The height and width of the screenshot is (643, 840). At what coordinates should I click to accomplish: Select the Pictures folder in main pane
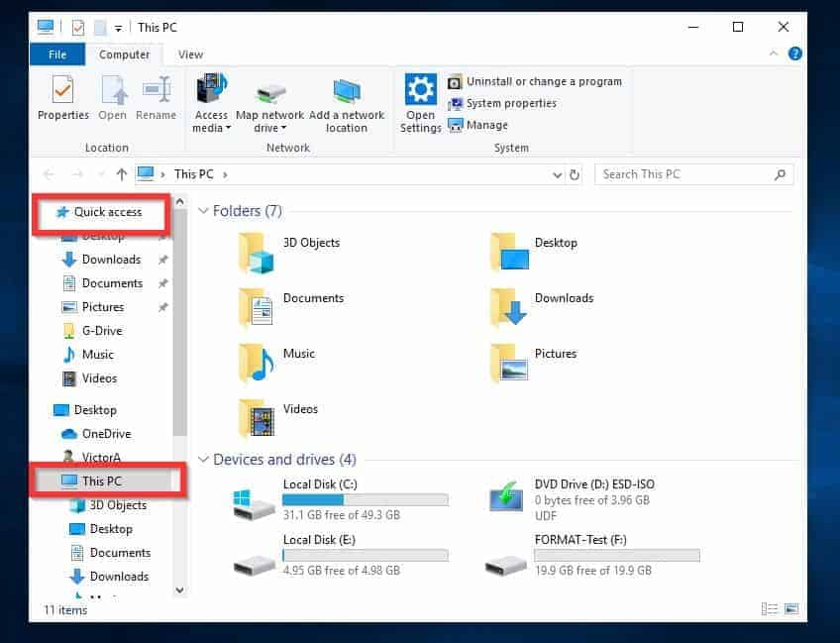[535, 363]
